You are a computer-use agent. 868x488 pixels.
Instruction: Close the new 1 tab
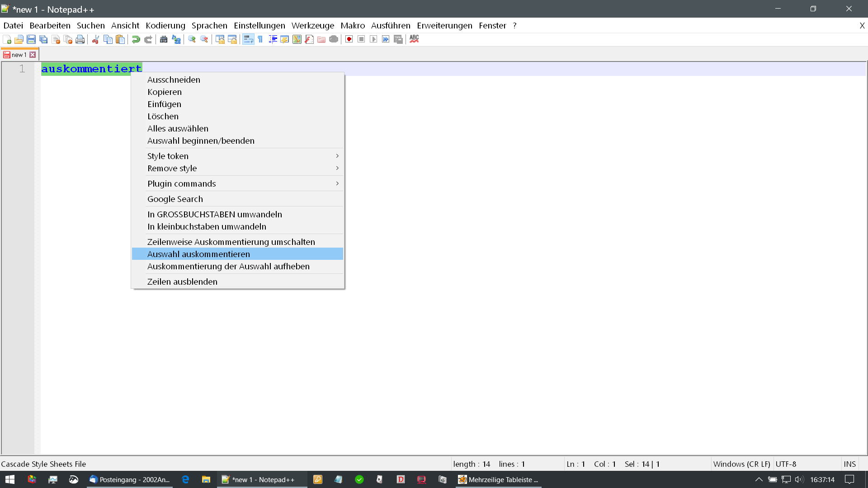[33, 55]
